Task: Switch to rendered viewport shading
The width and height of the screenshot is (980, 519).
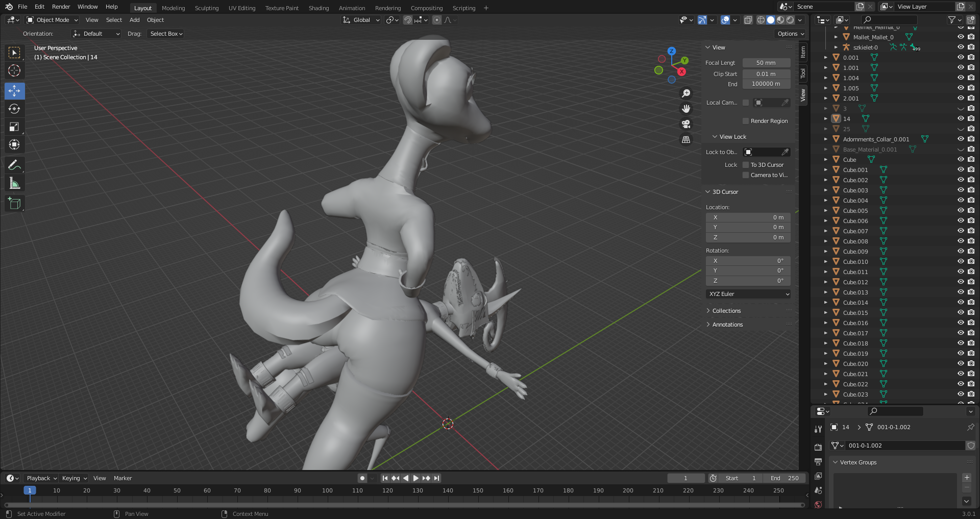Action: click(790, 20)
